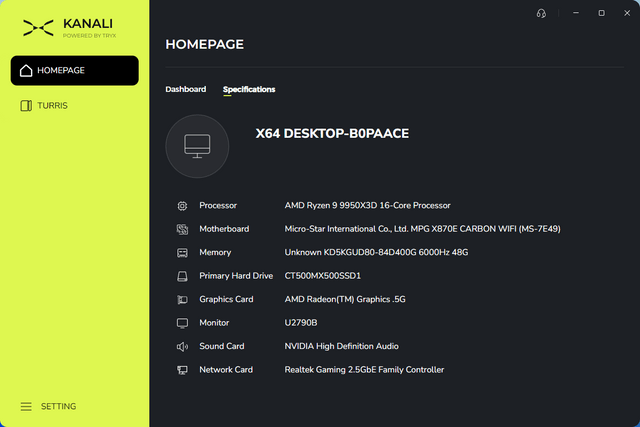Screen dimensions: 640x427
Task: Click the KANALI logo emblem
Action: pos(38,28)
